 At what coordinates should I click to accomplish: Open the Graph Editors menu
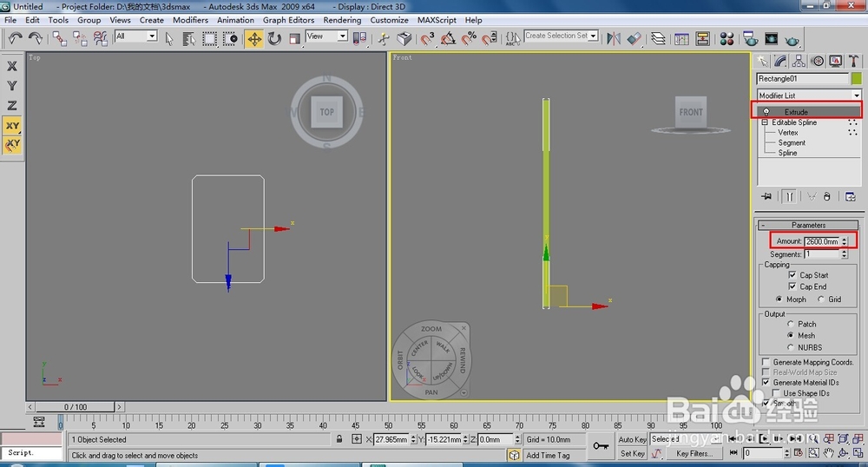tap(288, 20)
